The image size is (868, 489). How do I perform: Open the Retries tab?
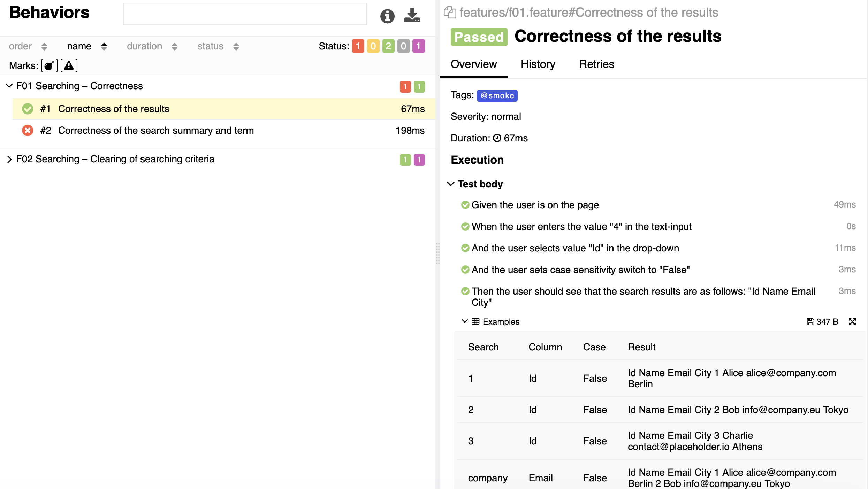(x=596, y=64)
